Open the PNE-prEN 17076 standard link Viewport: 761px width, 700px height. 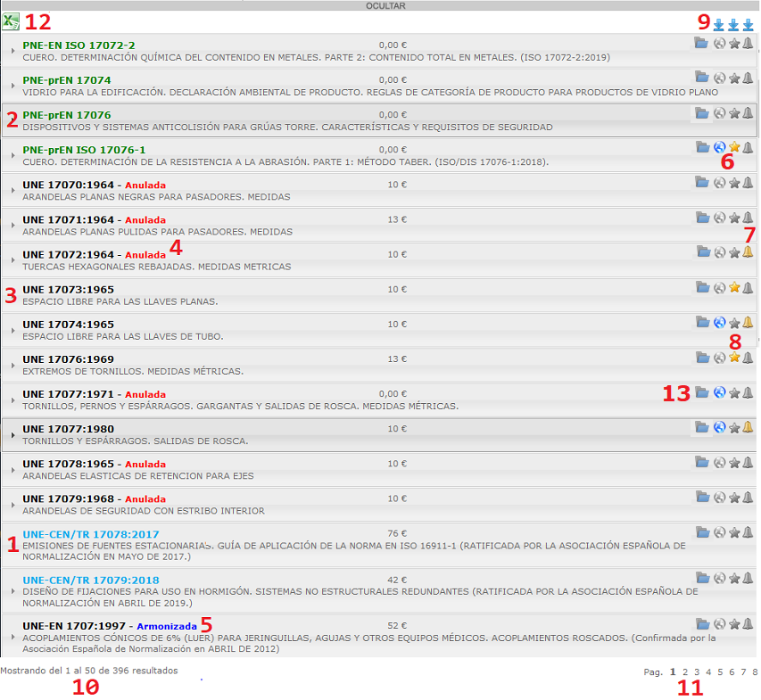tap(66, 115)
